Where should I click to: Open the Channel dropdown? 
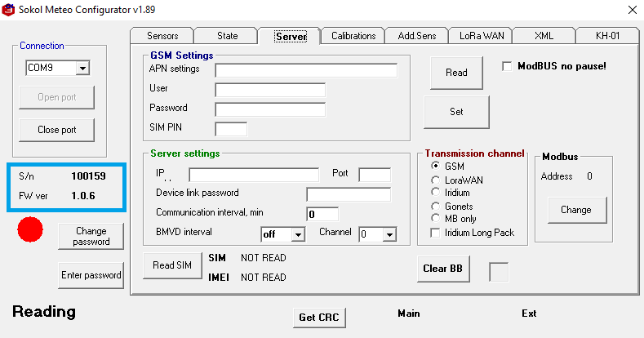pyautogui.click(x=389, y=234)
